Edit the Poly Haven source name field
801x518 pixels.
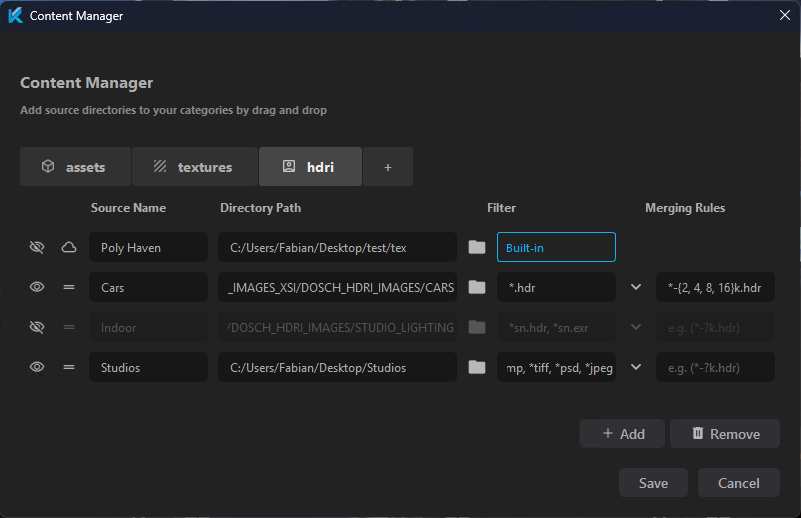click(148, 247)
